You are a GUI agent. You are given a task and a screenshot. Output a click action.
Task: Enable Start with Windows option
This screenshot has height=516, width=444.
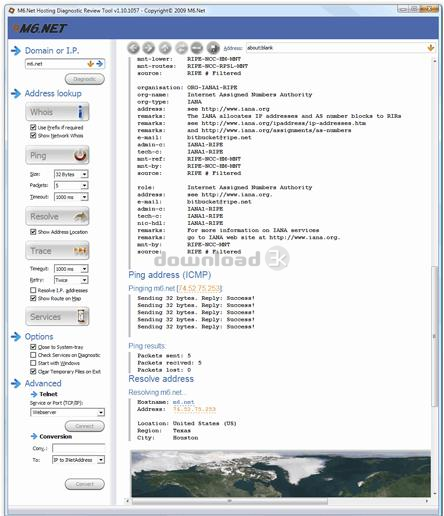click(33, 363)
